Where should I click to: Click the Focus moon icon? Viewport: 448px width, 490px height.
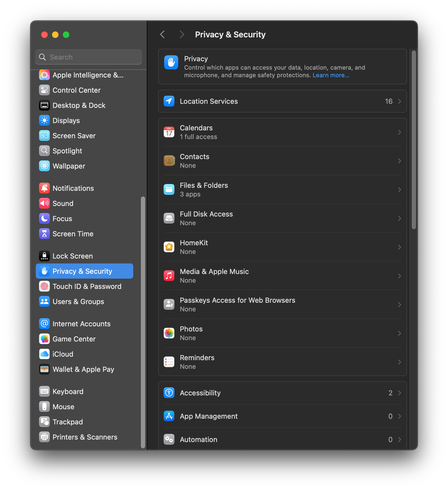[44, 219]
